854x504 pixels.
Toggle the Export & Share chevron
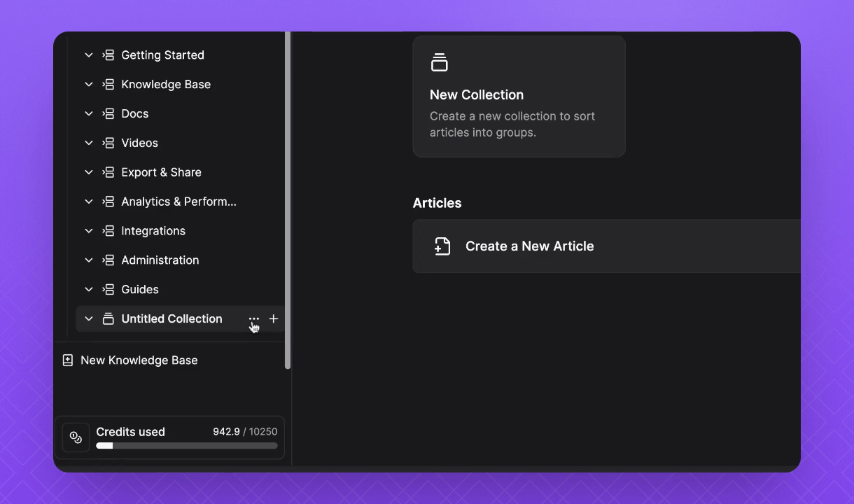(x=89, y=172)
